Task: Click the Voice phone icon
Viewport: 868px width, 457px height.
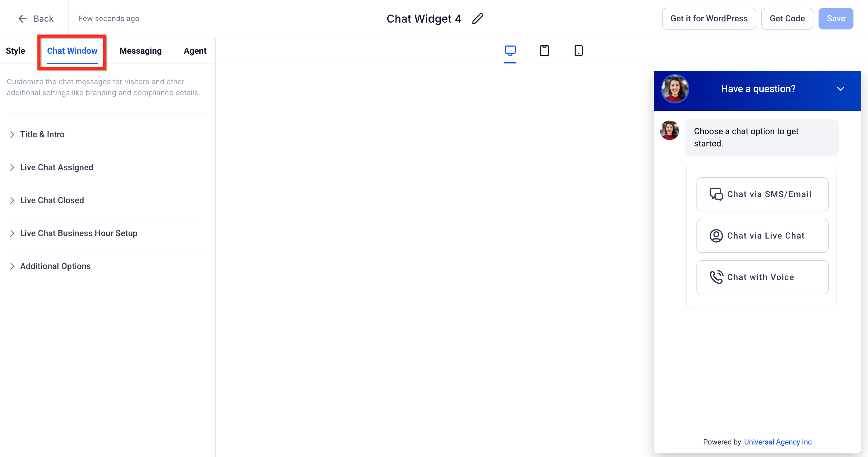Action: (x=716, y=277)
